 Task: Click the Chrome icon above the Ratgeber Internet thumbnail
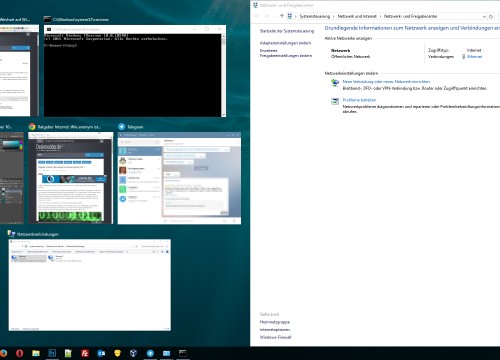[x=32, y=127]
